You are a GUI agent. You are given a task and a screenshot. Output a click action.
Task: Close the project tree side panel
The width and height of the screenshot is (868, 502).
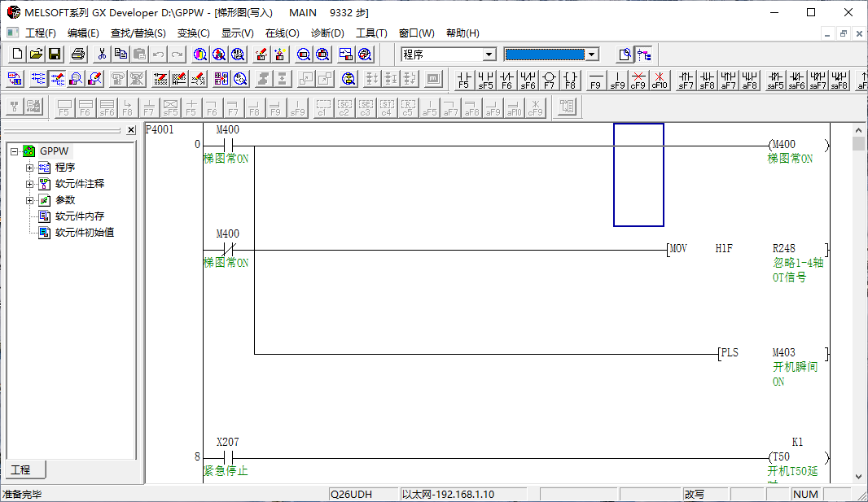[131, 130]
